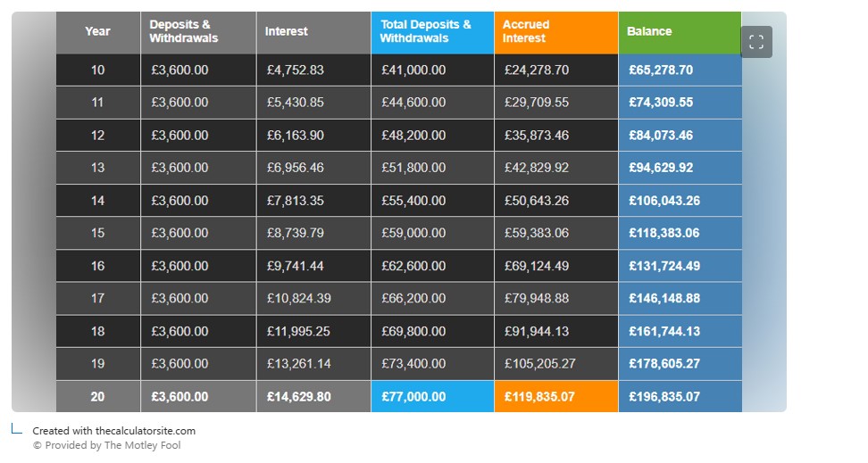
Task: Click the 'Created with thecalculatorsite.com' caption
Action: 113,431
